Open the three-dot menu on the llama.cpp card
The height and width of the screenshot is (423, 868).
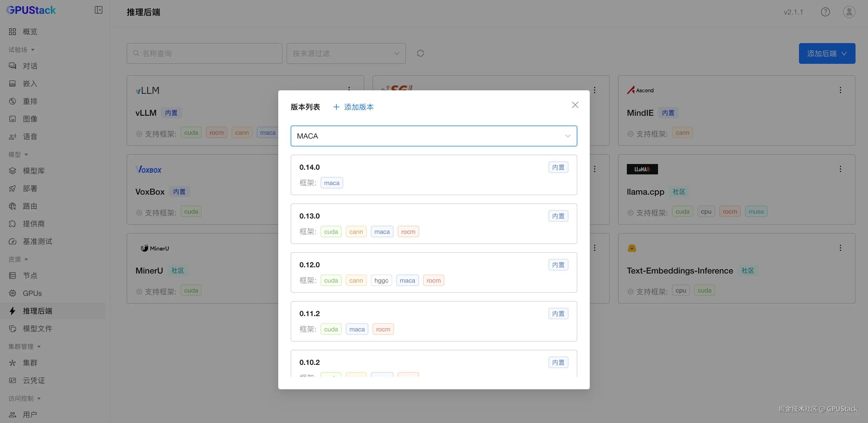coord(840,169)
